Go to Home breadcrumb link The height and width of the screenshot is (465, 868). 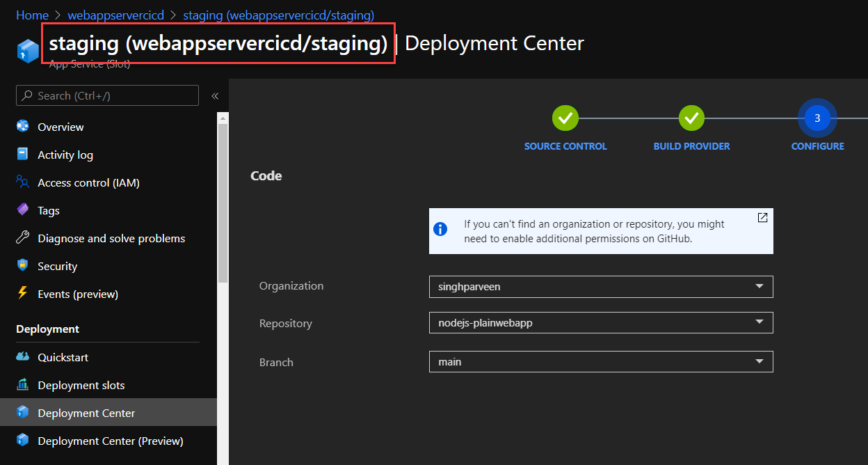tap(32, 15)
